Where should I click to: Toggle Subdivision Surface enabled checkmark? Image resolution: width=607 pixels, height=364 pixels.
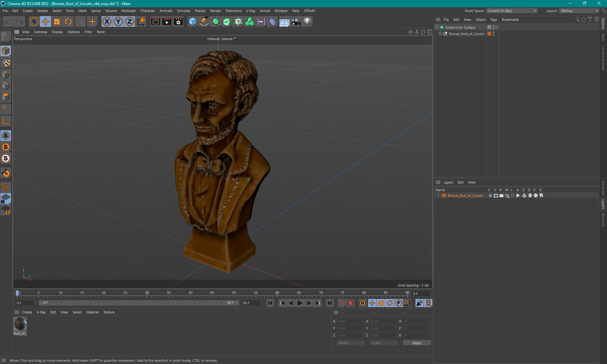[497, 27]
